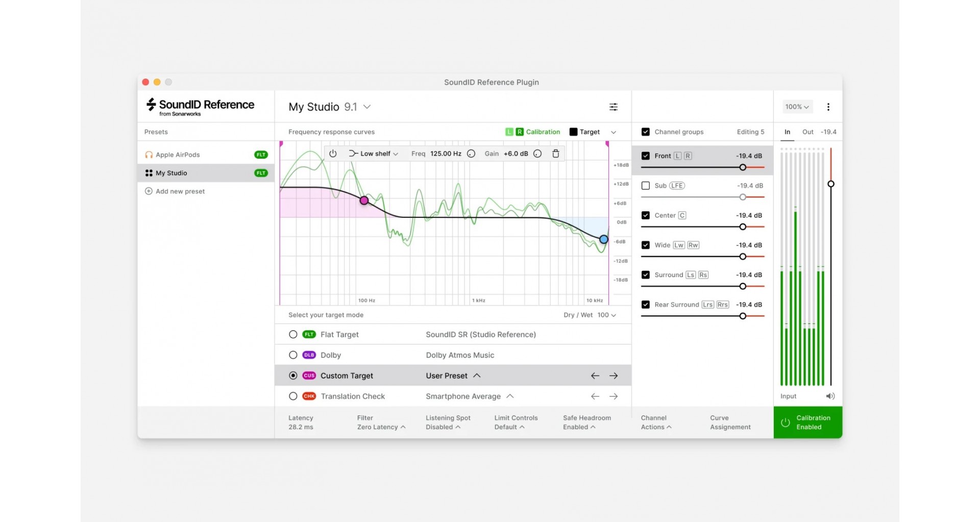Open the Filter Zero Latency menu
The width and height of the screenshot is (980, 522).
pyautogui.click(x=381, y=422)
